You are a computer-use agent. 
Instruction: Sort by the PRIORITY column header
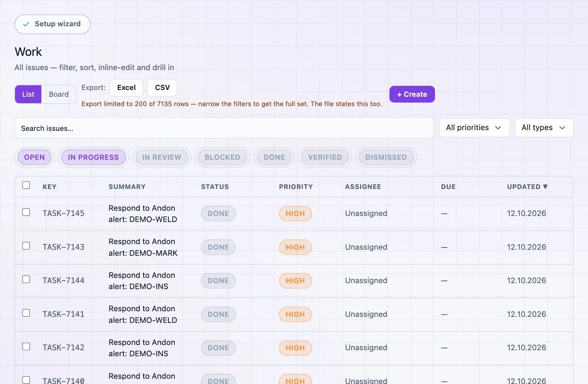point(296,187)
